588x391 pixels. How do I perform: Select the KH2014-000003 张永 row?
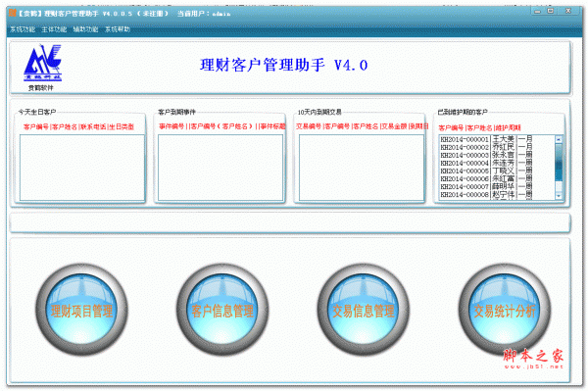click(x=497, y=155)
